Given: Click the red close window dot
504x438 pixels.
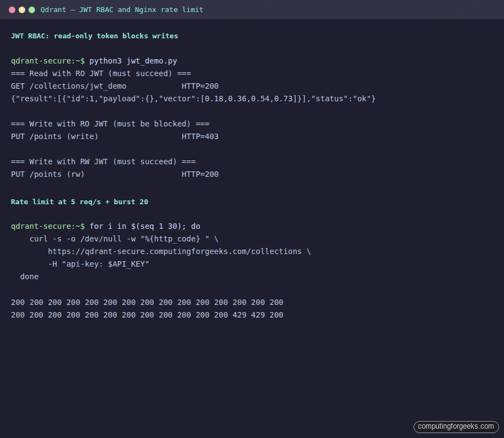Looking at the screenshot, I should (x=12, y=10).
